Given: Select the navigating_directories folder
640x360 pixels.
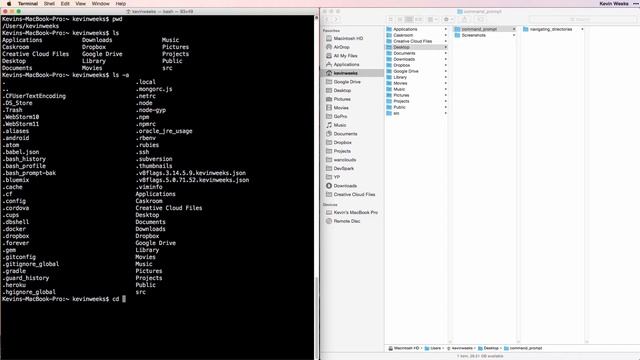Looking at the screenshot, I should pyautogui.click(x=553, y=29).
